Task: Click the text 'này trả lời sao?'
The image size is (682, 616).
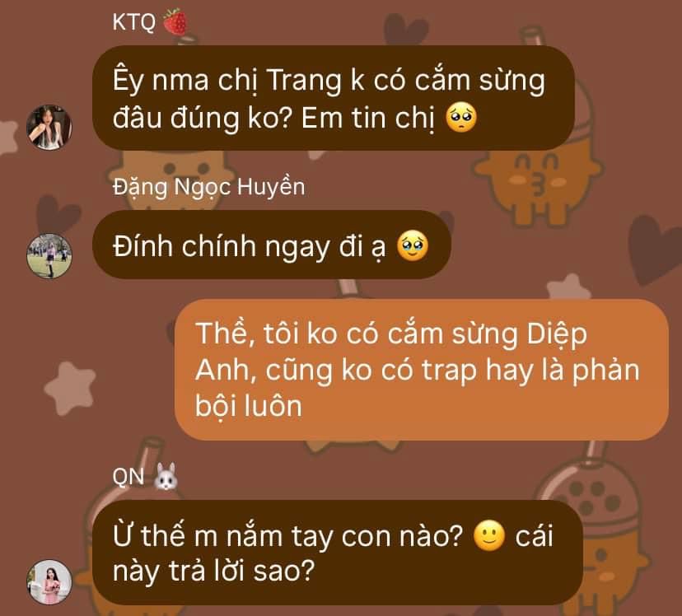Action: pos(213,571)
